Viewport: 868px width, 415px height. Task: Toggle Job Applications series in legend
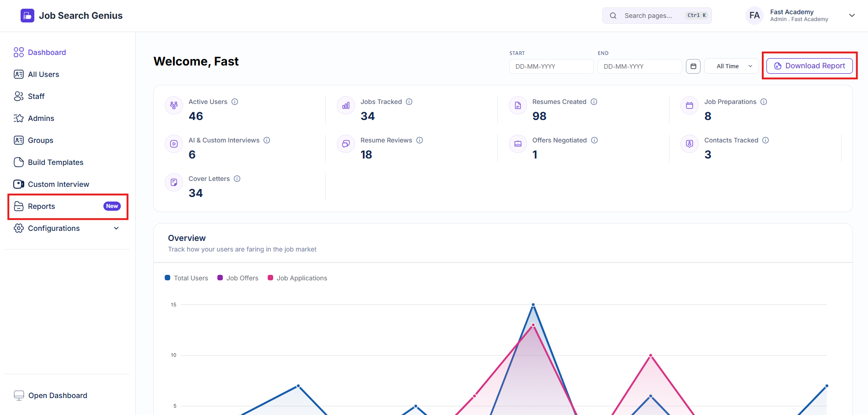[297, 278]
